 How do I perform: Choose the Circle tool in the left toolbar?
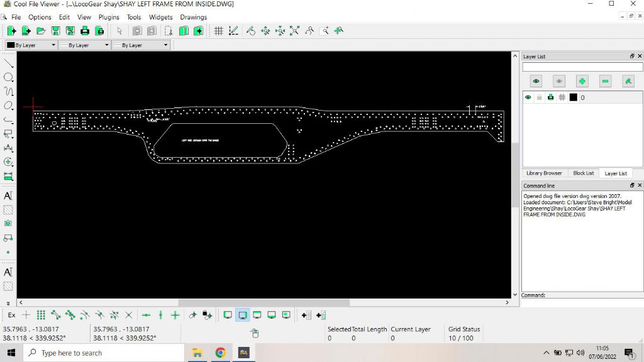click(x=8, y=77)
